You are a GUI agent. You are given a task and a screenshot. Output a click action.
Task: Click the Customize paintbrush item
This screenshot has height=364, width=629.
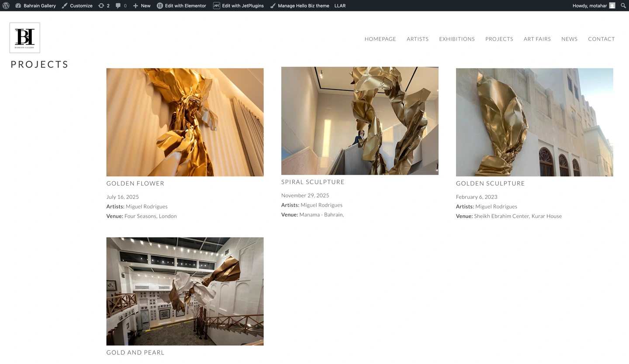pyautogui.click(x=77, y=6)
